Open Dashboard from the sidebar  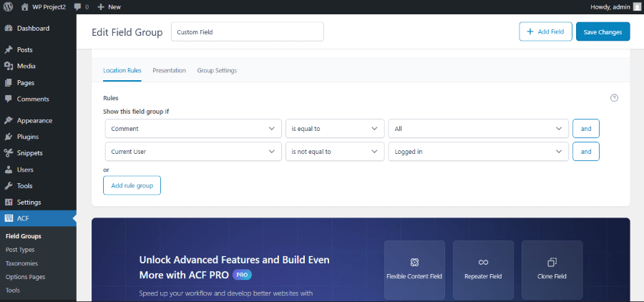pyautogui.click(x=33, y=29)
